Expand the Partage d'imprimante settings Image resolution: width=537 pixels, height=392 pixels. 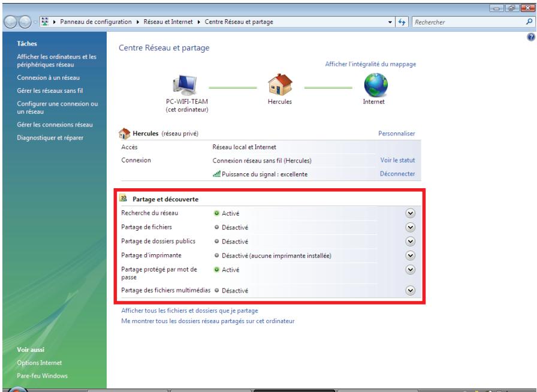[410, 255]
